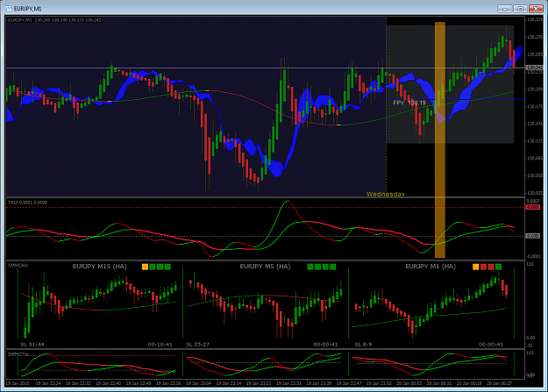This screenshot has width=548, height=392.
Task: Minimize the EURJPY,M1 chart window
Action: tap(505, 9)
